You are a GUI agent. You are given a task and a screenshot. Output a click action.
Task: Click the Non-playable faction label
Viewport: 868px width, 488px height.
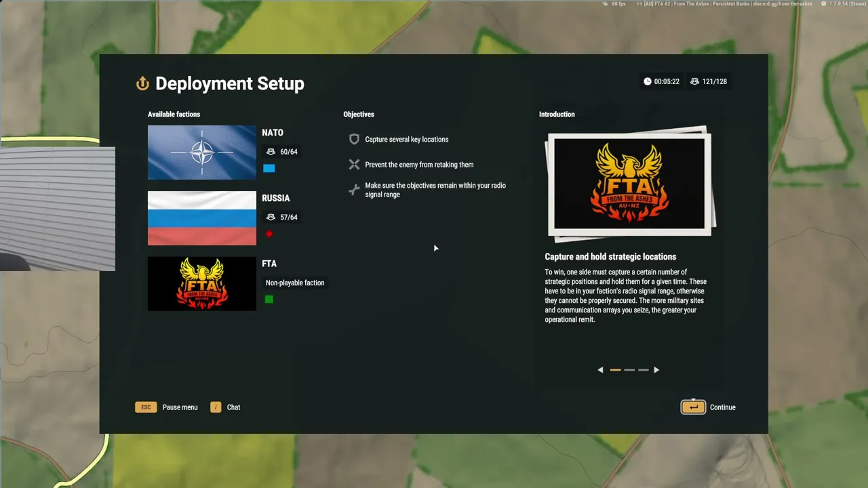(x=295, y=283)
